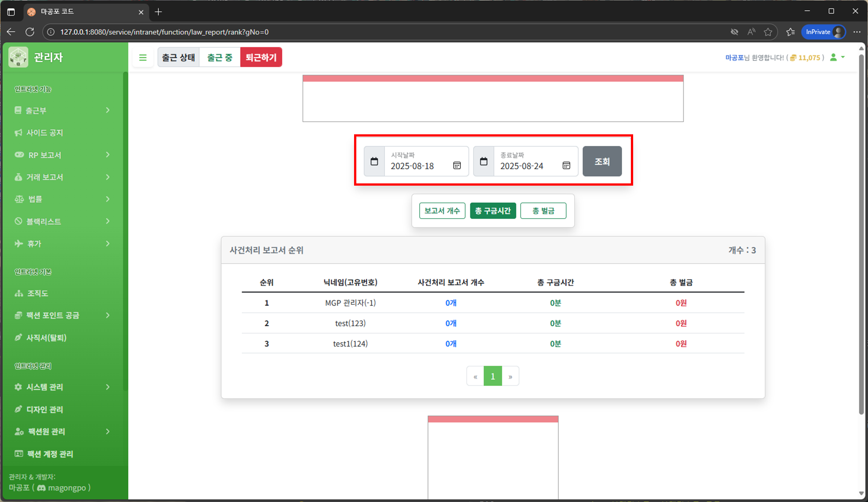Click the test(123) nickname cell
This screenshot has width=868, height=502.
351,323
